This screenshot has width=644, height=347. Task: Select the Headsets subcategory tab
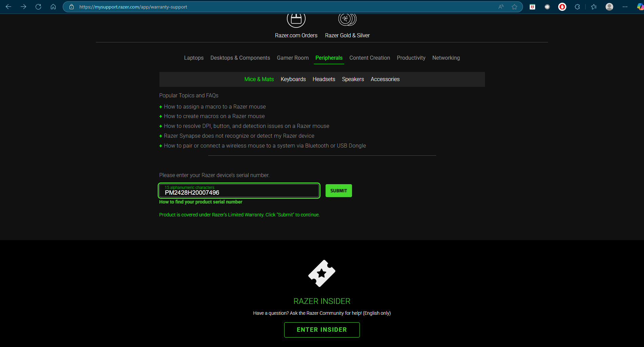324,79
